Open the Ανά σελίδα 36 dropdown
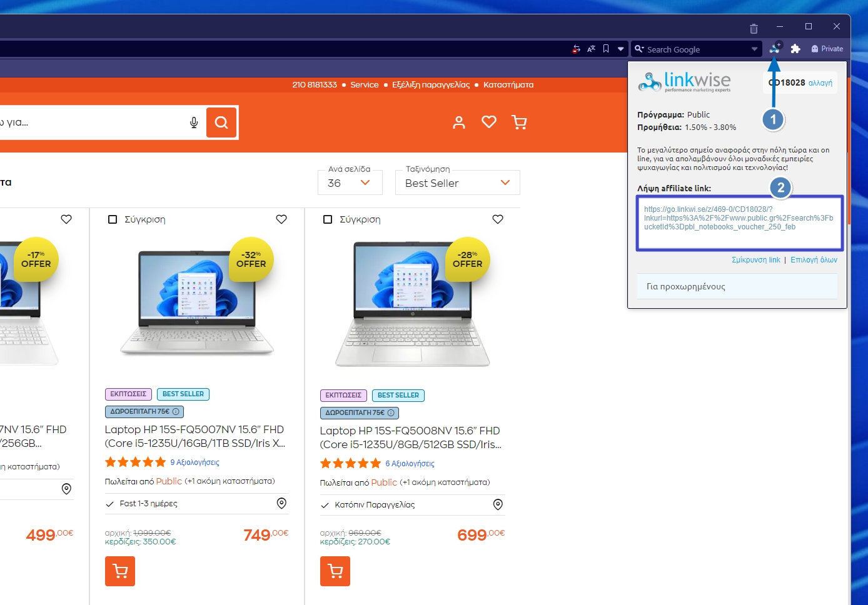868x605 pixels. click(x=350, y=183)
